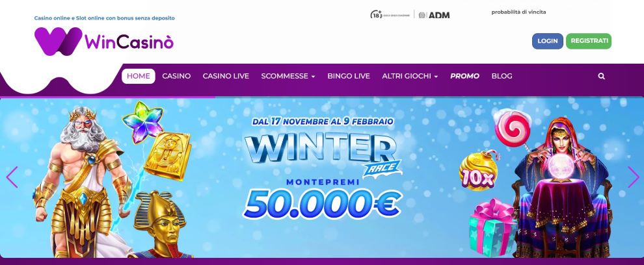Click the blue Login button
644x265 pixels.
pyautogui.click(x=548, y=41)
